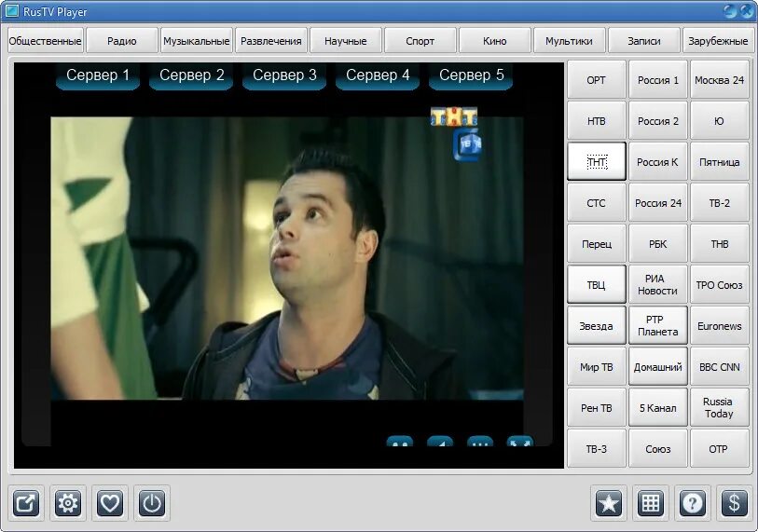Select Сервер 1 stream source
Viewport: 758px width, 532px height.
[x=98, y=75]
